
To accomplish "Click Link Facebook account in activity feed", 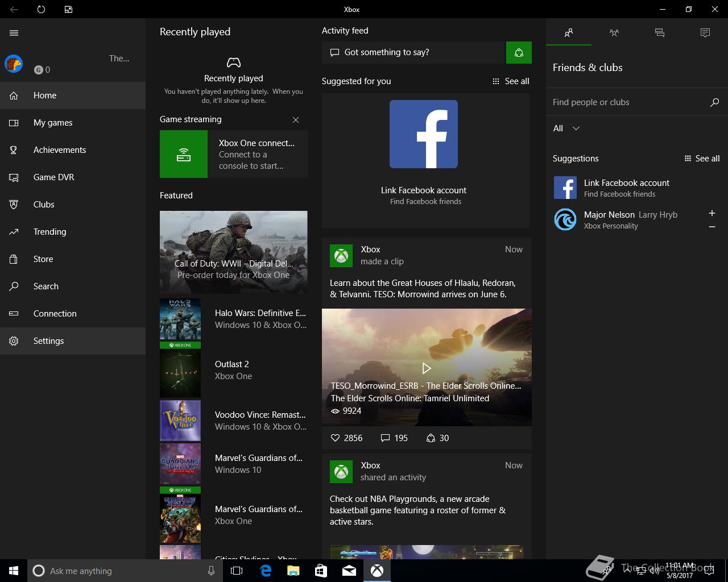I will coord(424,190).
